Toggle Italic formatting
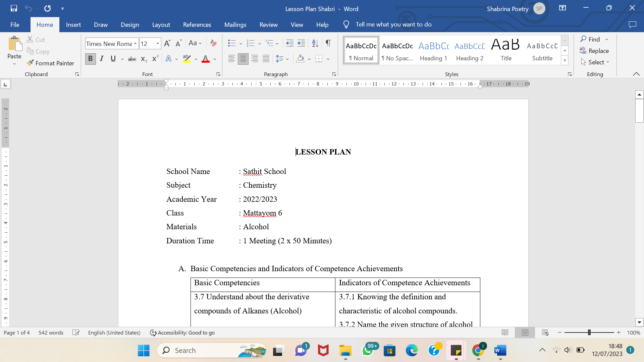Viewport: 644px width, 362px height. [102, 59]
